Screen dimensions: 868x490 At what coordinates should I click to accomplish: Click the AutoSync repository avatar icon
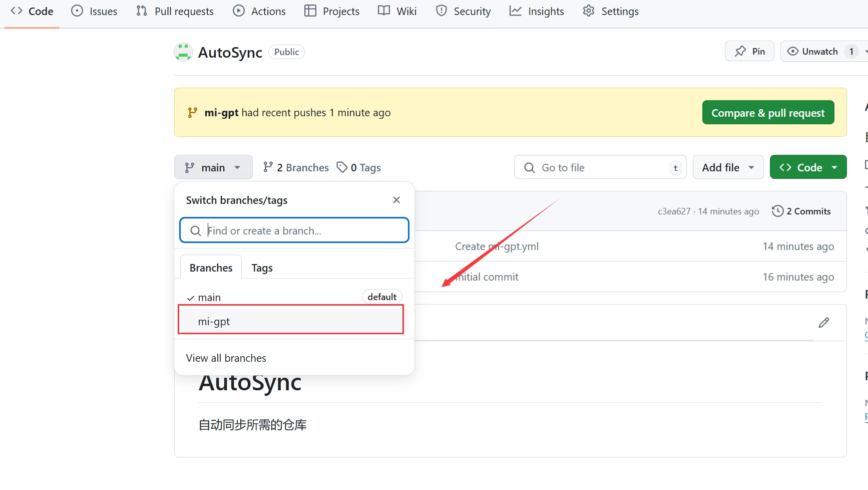[183, 52]
